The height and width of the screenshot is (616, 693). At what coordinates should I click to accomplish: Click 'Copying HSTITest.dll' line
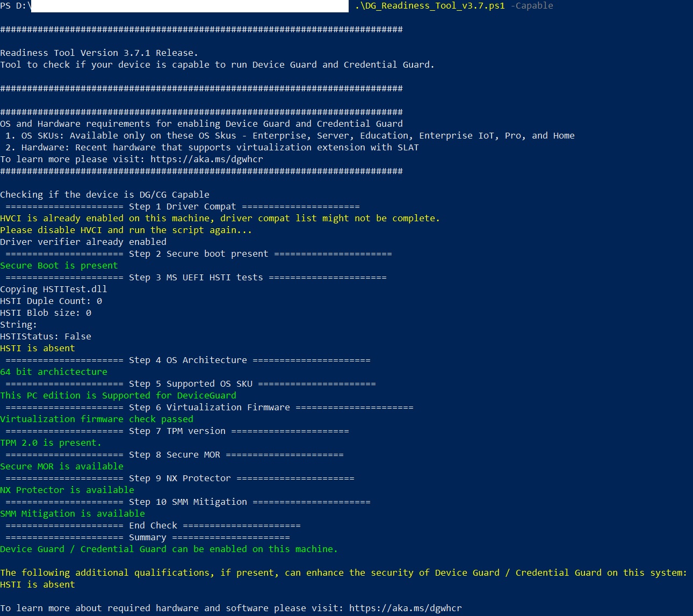(54, 289)
